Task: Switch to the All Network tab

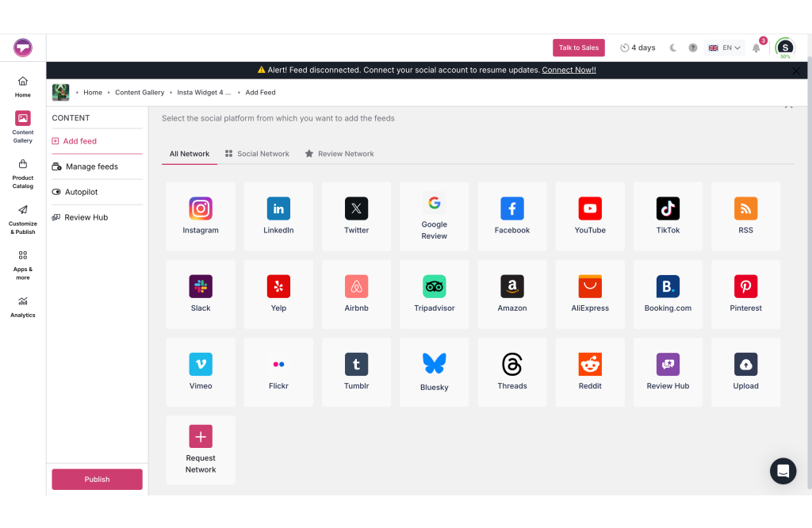Action: pyautogui.click(x=190, y=154)
